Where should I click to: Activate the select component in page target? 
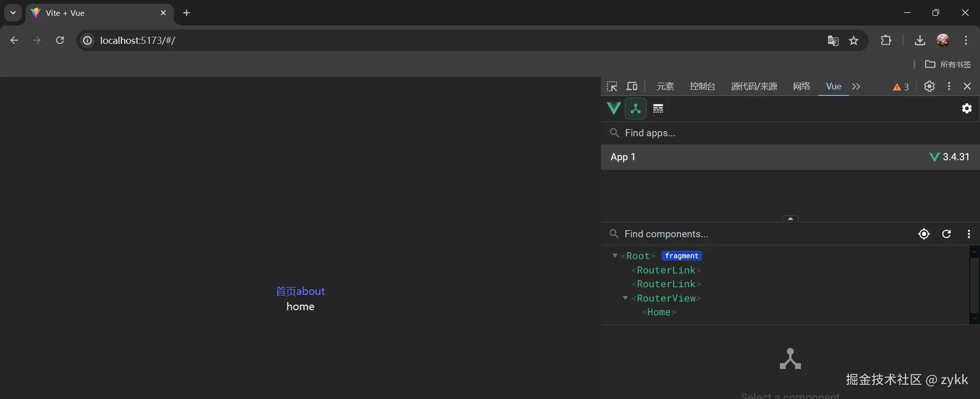click(924, 234)
